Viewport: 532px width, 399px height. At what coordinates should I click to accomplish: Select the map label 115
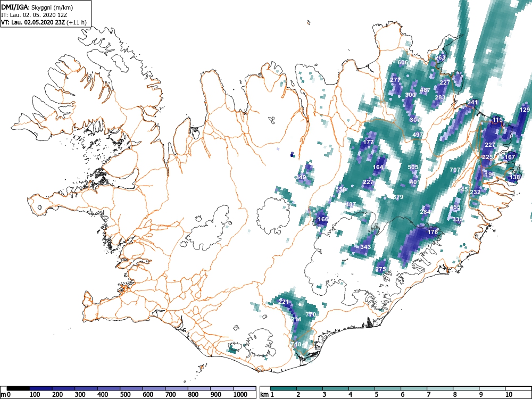pos(498,120)
